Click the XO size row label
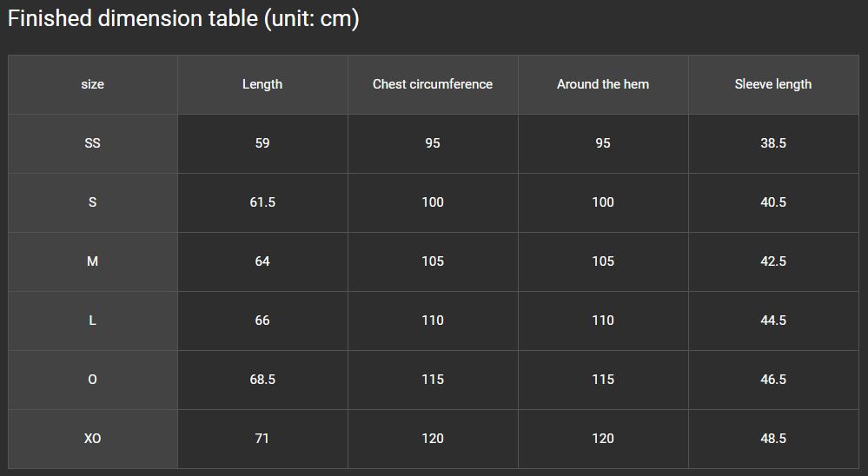Screen dimensions: 868x476 click(92, 439)
